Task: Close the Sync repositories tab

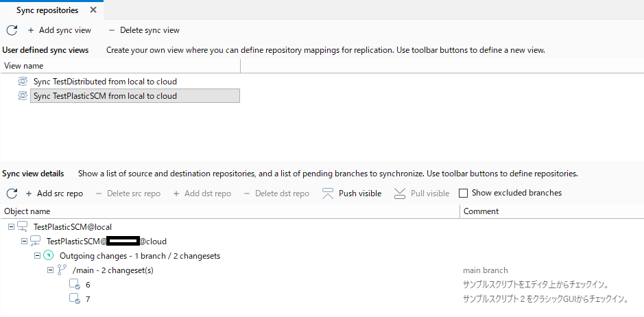Action: pyautogui.click(x=93, y=10)
